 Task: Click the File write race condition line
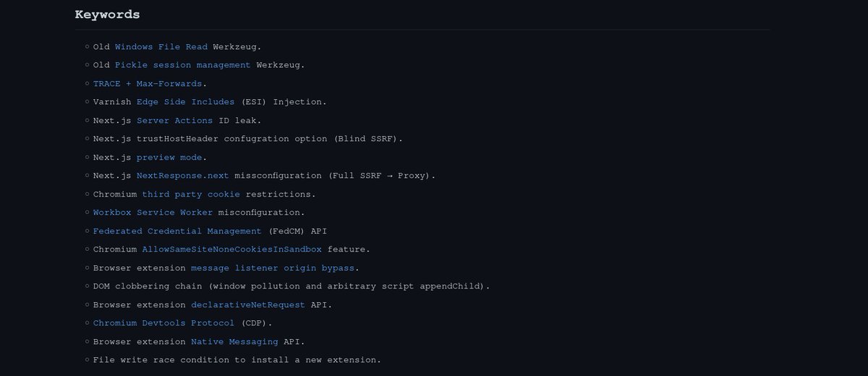[237, 360]
